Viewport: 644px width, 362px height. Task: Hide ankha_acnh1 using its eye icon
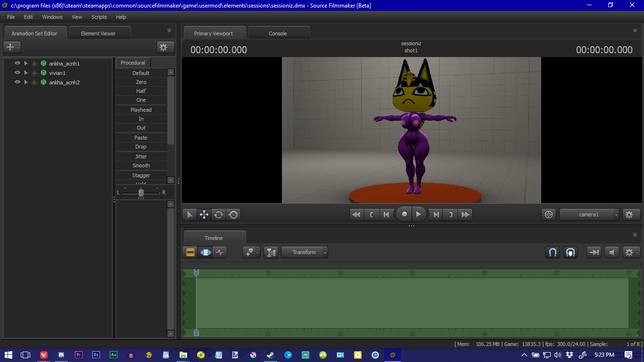17,63
